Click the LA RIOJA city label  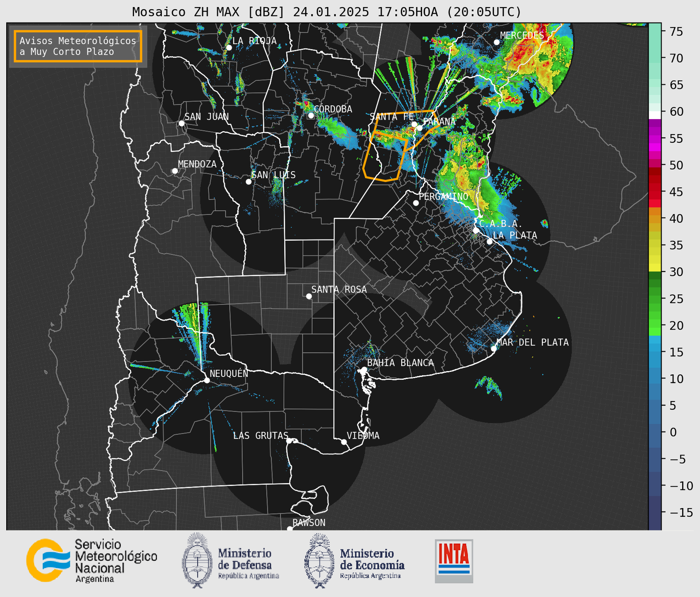point(254,41)
